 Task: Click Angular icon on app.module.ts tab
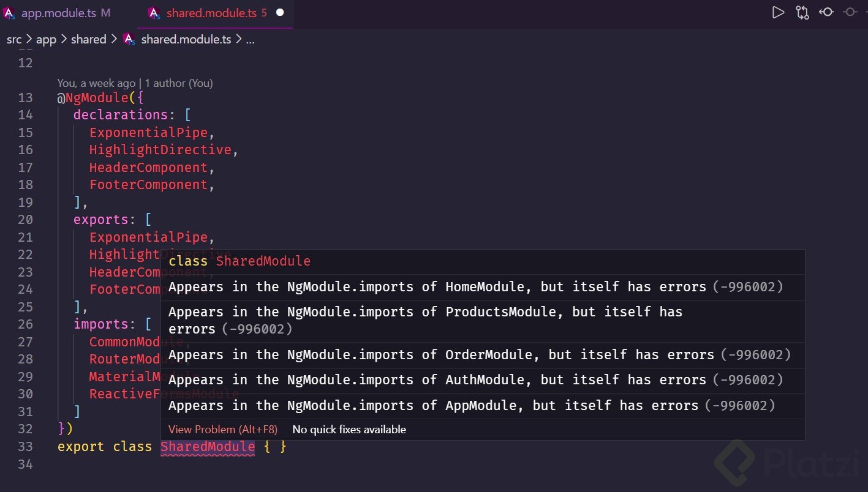(9, 13)
